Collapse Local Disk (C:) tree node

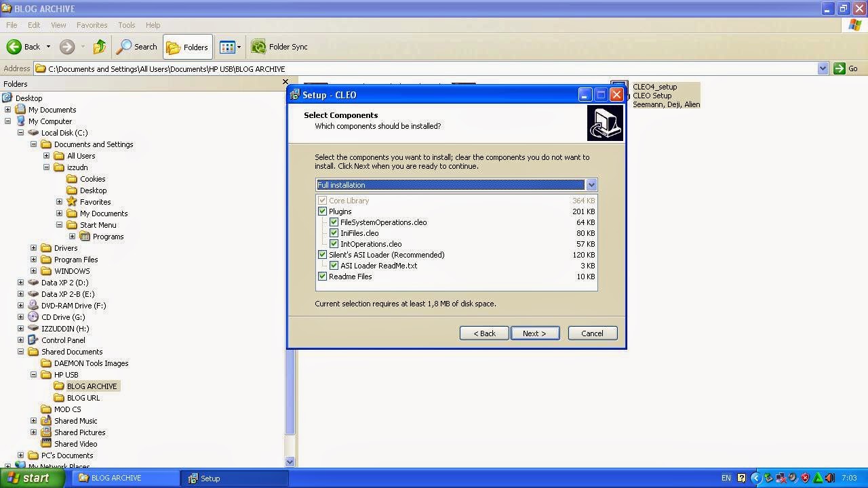20,133
